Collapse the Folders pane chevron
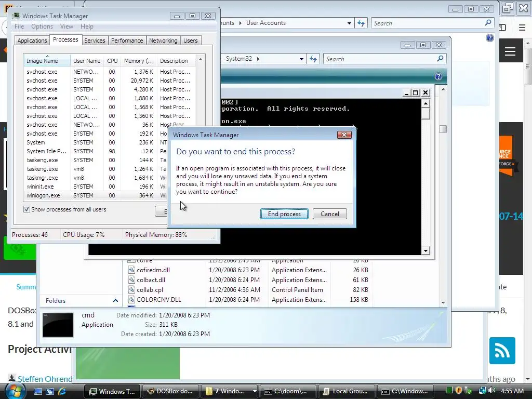This screenshot has width=532, height=399. pos(115,301)
